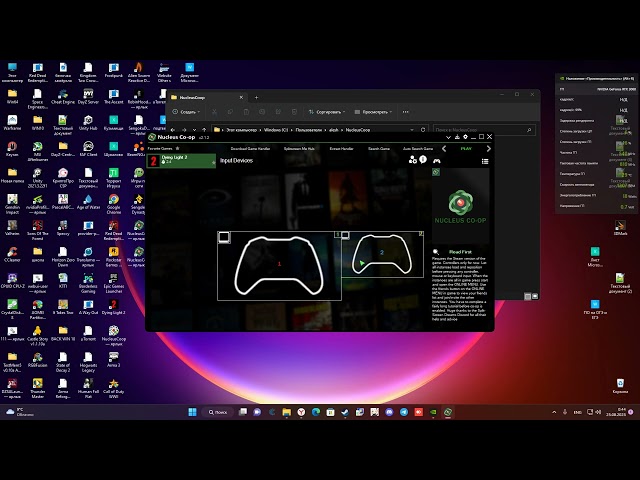640x480 pixels.
Task: Click the square icon on second screen region
Action: tap(345, 235)
